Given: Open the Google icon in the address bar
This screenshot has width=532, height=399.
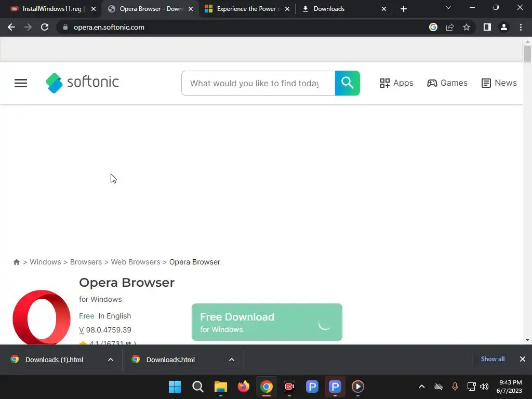Looking at the screenshot, I should pyautogui.click(x=433, y=27).
